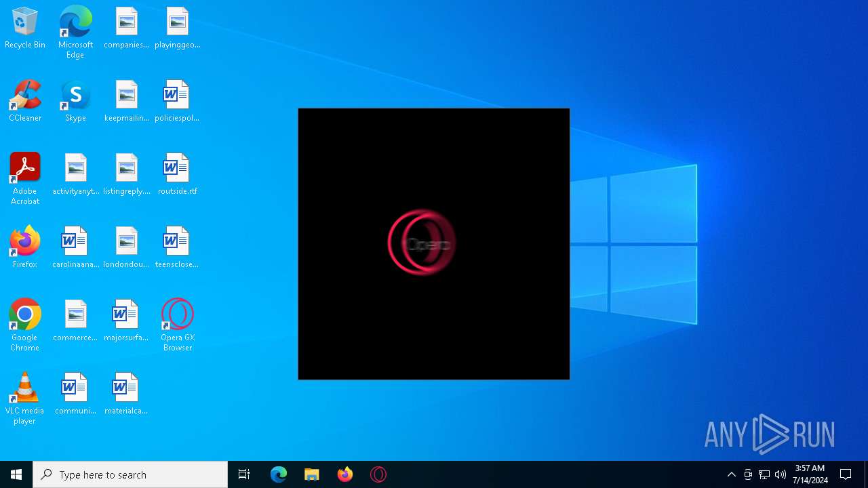
Task: Launch Firefox from the taskbar
Action: pyautogui.click(x=345, y=474)
